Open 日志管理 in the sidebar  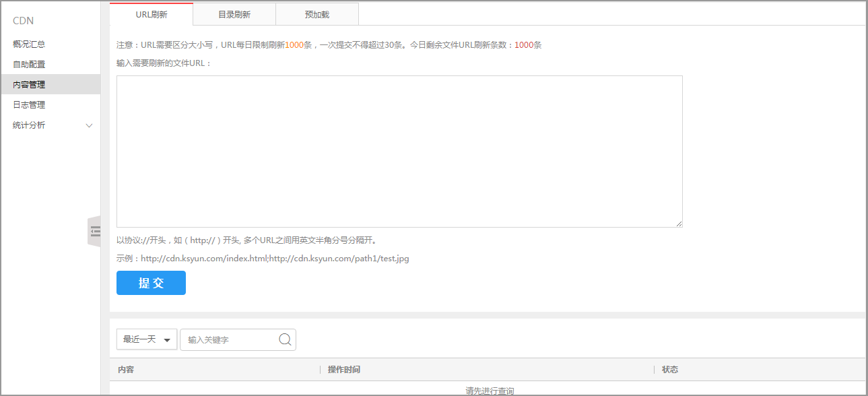click(x=29, y=105)
